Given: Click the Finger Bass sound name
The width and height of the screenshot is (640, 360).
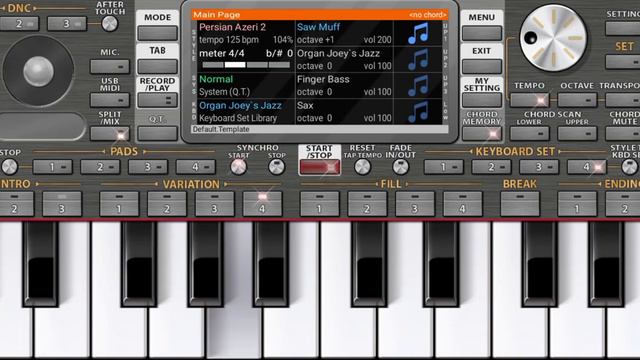Looking at the screenshot, I should coord(323,80).
